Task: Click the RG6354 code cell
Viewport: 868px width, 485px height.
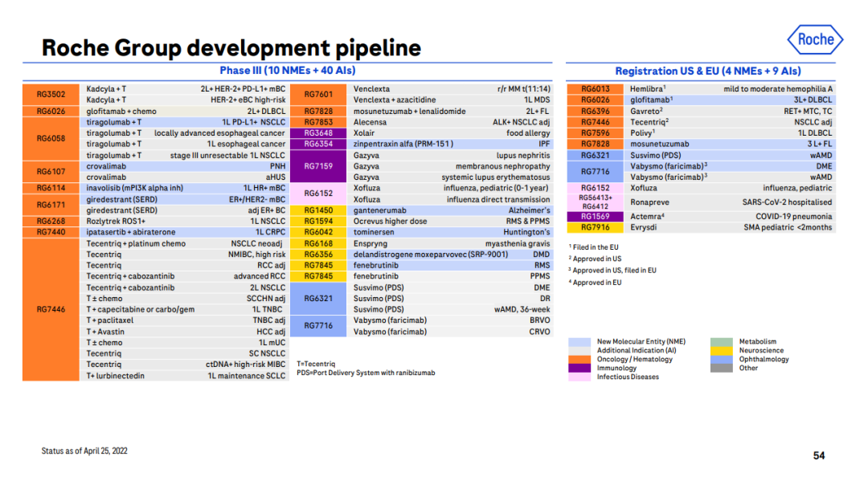Action: [x=318, y=145]
